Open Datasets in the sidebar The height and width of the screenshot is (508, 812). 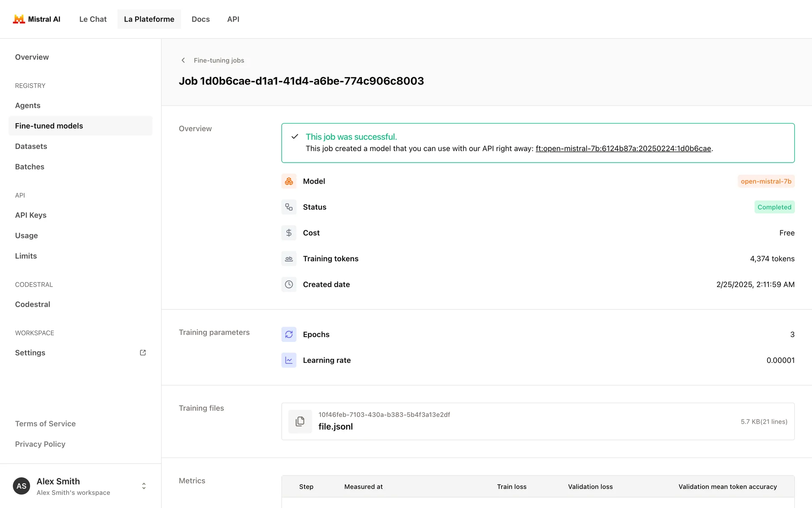pyautogui.click(x=31, y=146)
